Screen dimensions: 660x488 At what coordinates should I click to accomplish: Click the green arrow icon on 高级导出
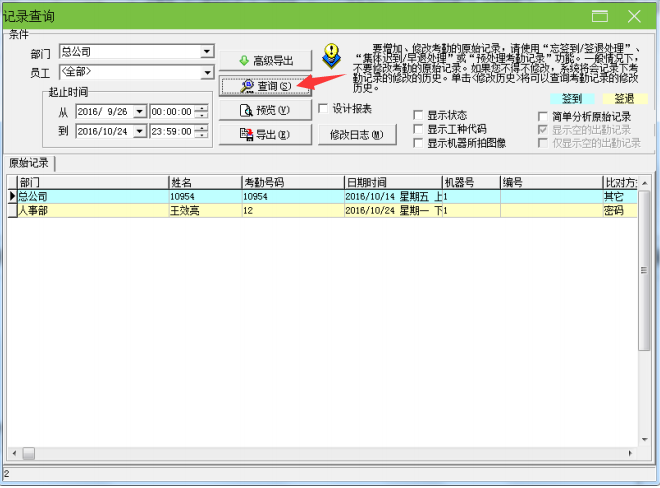244,61
